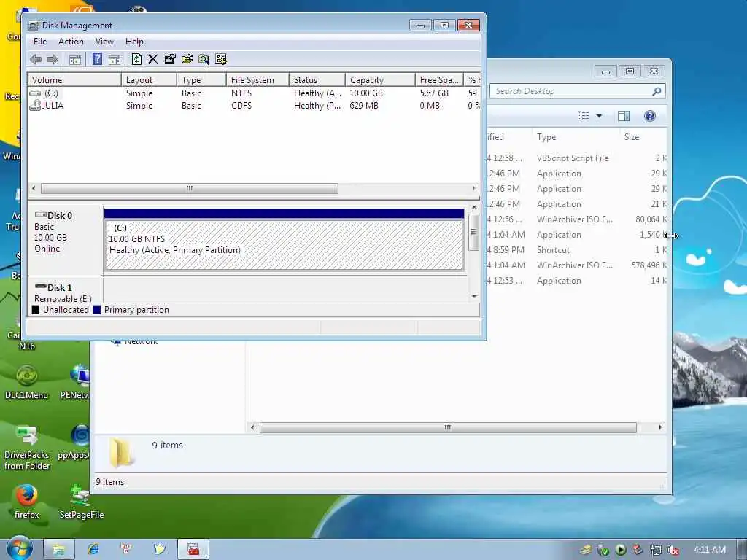Select the Shortcut file row in Explorer

pos(576,250)
